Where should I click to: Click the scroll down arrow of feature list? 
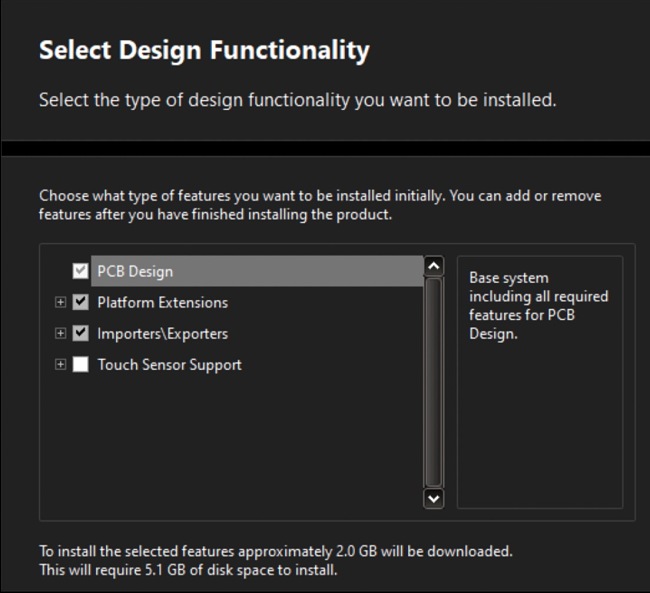[434, 498]
